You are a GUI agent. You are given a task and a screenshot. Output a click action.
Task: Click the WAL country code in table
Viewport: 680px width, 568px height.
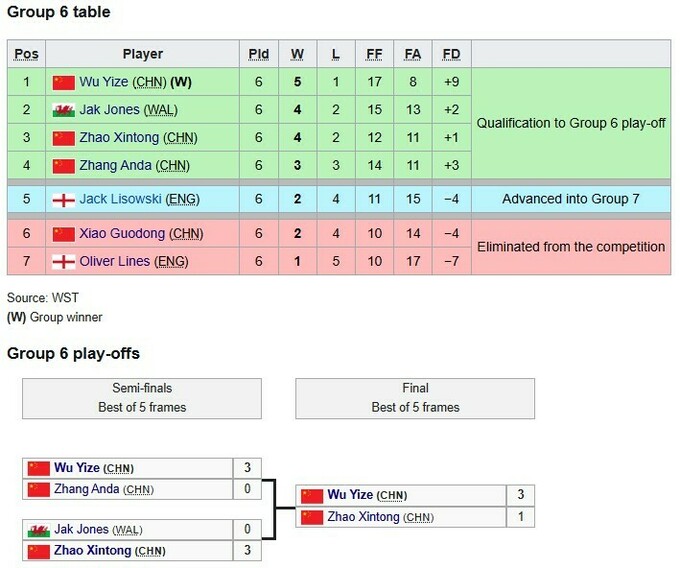point(161,110)
